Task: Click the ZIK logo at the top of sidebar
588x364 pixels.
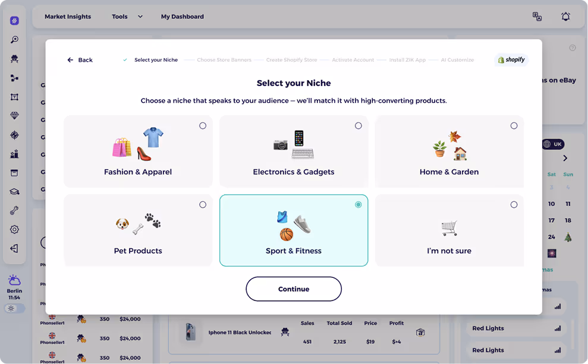Action: coord(14,20)
